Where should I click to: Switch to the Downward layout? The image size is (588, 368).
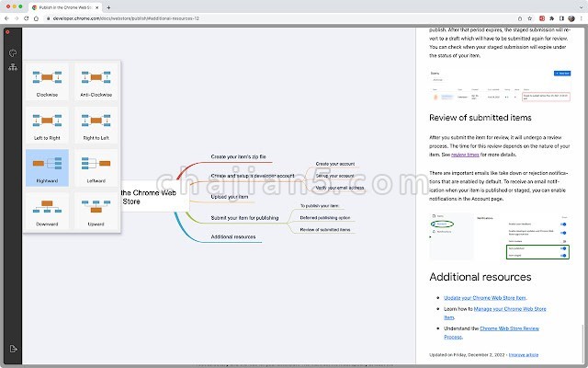pos(47,211)
